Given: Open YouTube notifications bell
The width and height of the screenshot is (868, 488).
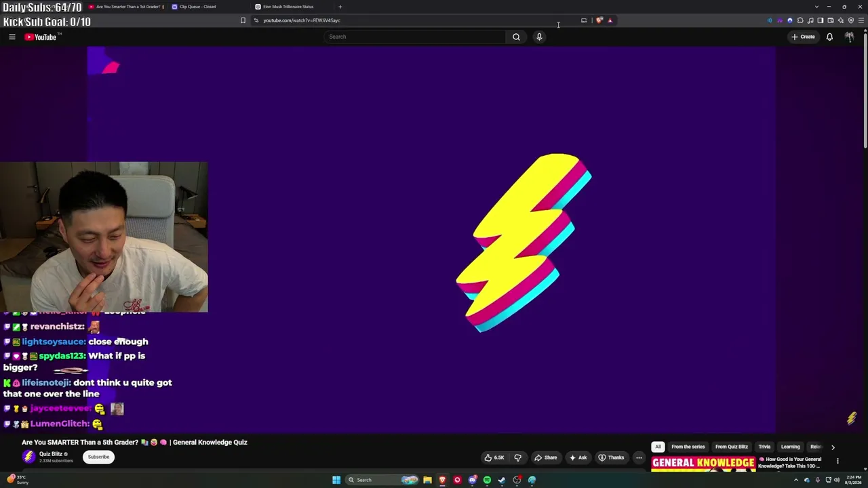Looking at the screenshot, I should click(x=829, y=37).
